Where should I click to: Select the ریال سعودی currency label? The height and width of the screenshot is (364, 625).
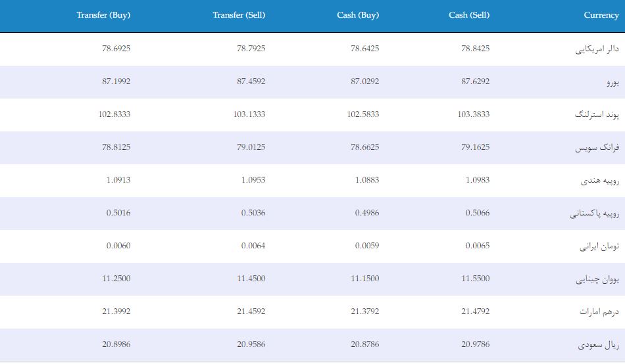point(599,344)
